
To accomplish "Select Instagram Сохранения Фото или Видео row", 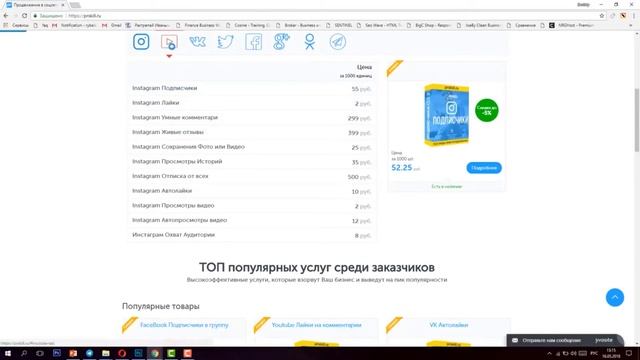I will coord(251,147).
